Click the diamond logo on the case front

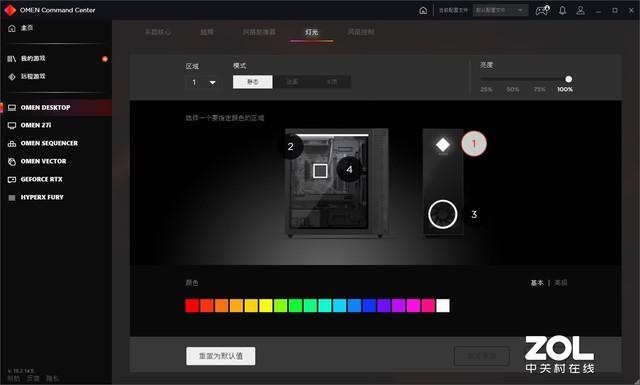tap(443, 145)
